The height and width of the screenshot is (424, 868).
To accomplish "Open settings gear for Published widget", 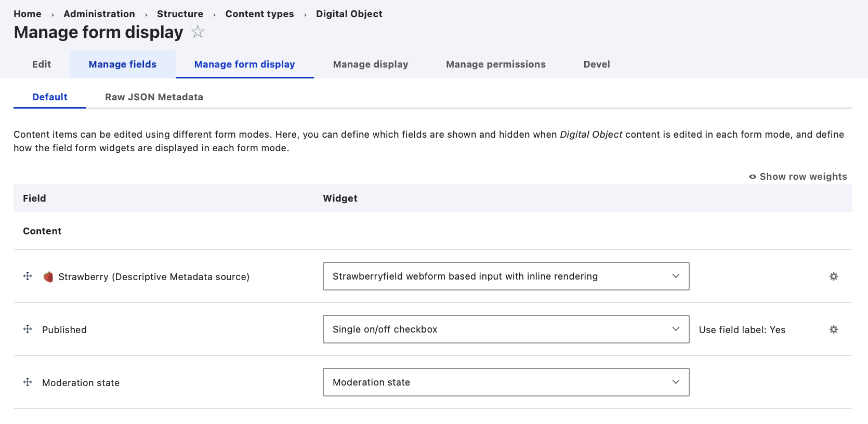I will 833,329.
